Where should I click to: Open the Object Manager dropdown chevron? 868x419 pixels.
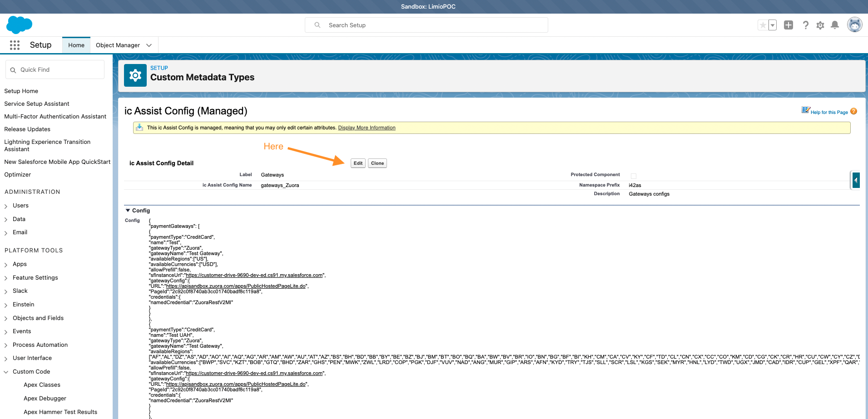[149, 45]
